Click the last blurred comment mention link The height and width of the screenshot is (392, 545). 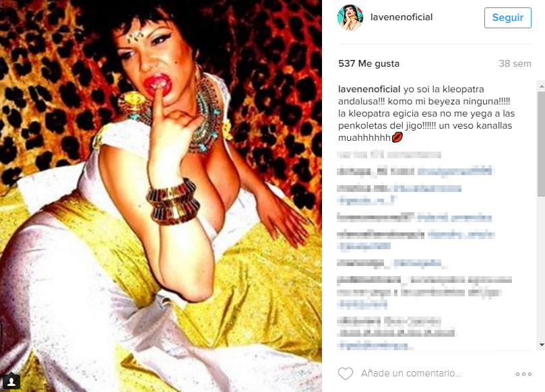tap(376, 346)
